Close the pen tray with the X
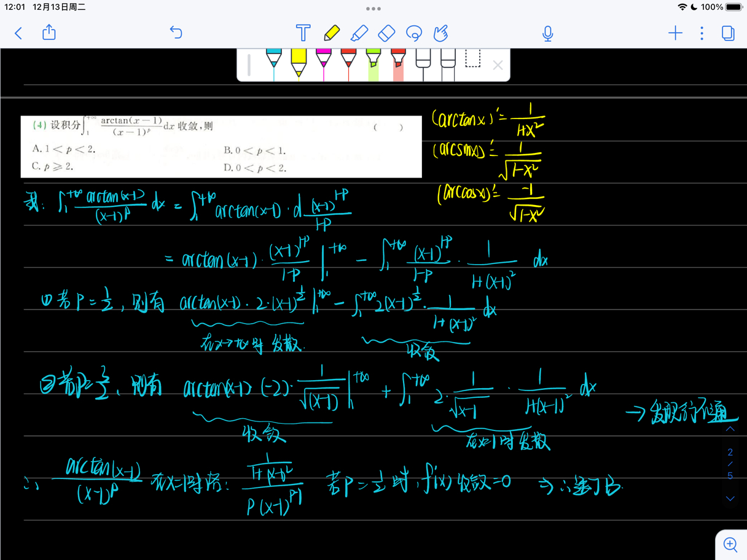The image size is (747, 560). 498,65
